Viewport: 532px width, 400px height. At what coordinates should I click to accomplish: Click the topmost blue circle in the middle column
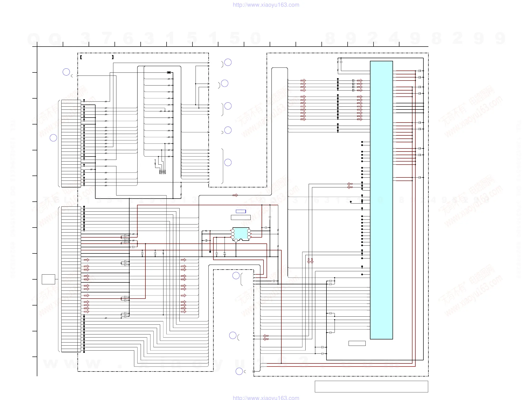click(228, 62)
